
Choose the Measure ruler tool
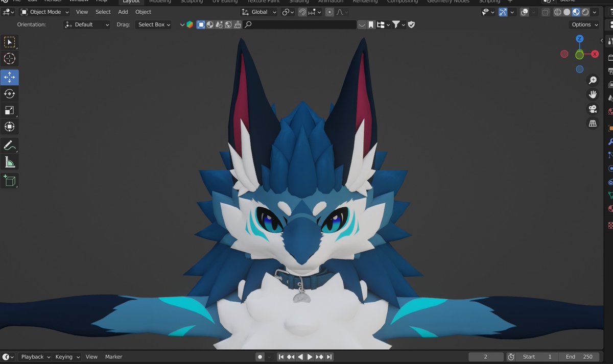[x=10, y=162]
